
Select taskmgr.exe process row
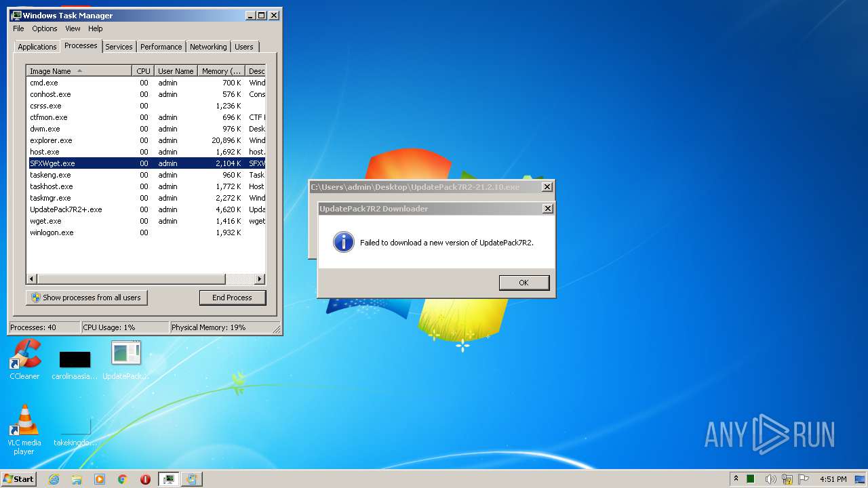coord(146,198)
